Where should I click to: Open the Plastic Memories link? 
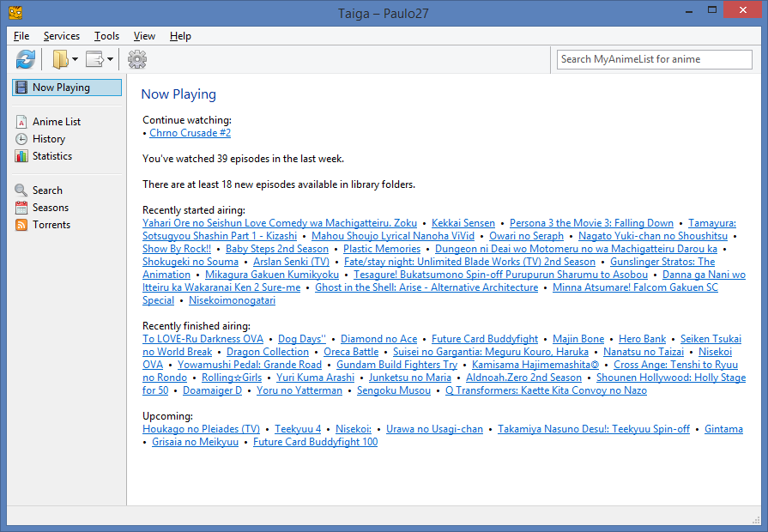382,248
